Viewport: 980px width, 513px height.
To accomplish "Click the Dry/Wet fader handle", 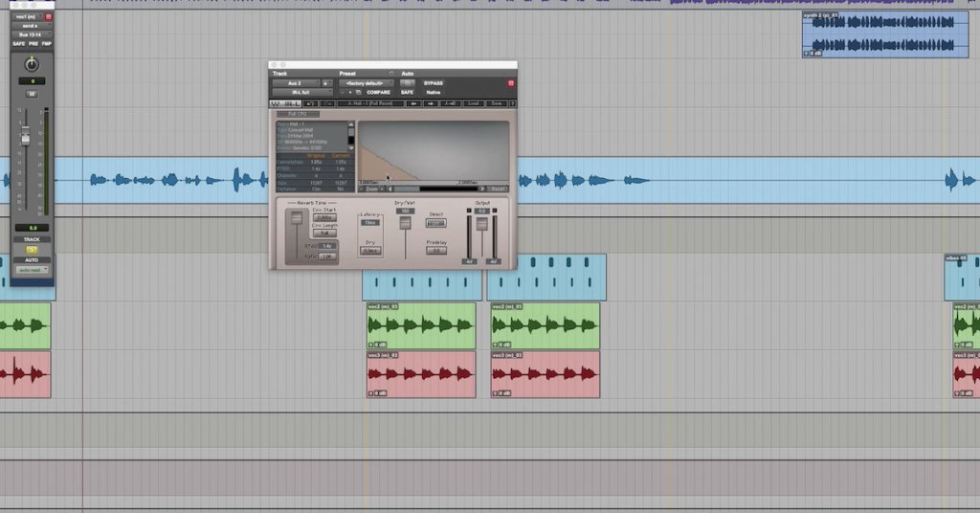I will tap(405, 223).
